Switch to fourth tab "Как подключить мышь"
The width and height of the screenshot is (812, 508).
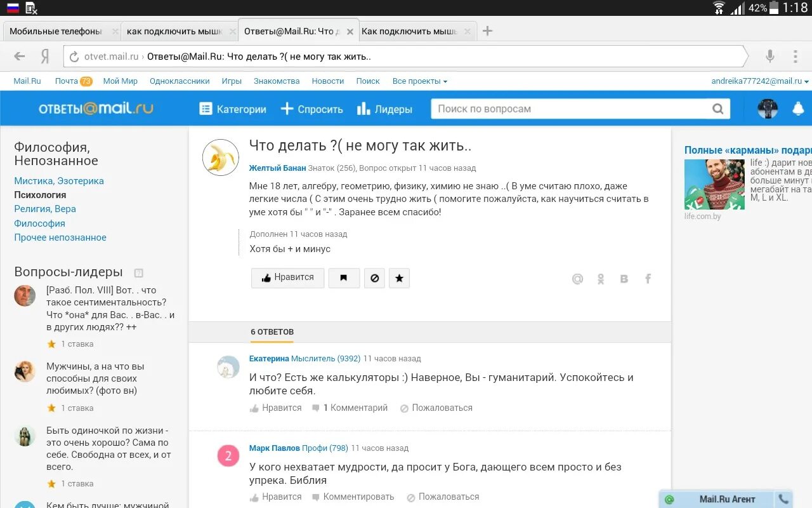click(410, 31)
